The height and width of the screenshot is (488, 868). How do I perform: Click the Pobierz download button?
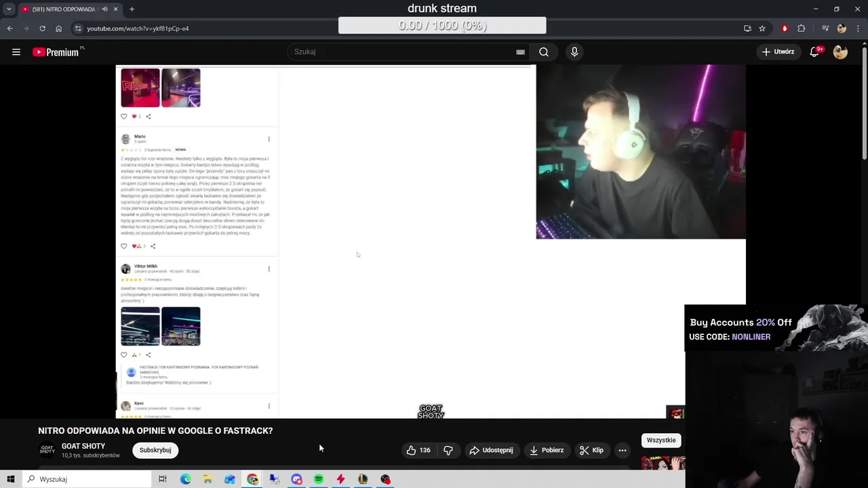tap(547, 450)
